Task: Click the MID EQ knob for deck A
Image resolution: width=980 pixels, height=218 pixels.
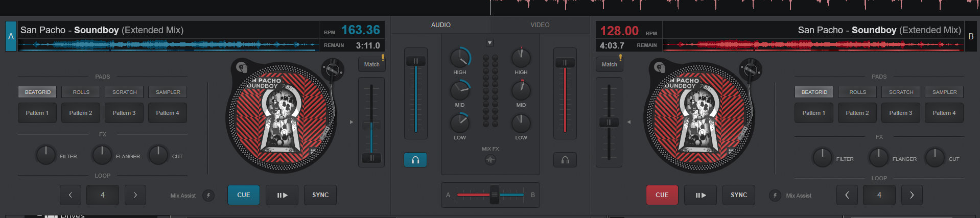Action: pyautogui.click(x=460, y=90)
